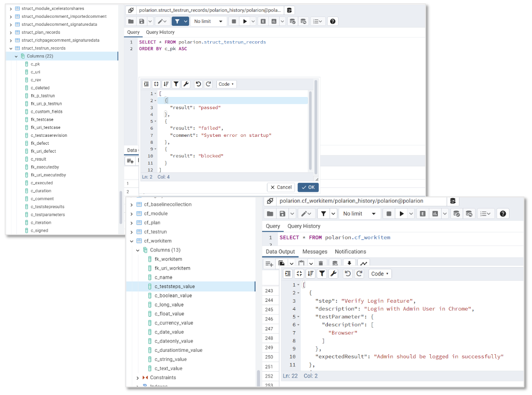Select the c_teststeps_value column in tree
Screen dimensions: 532x395
tap(175, 286)
